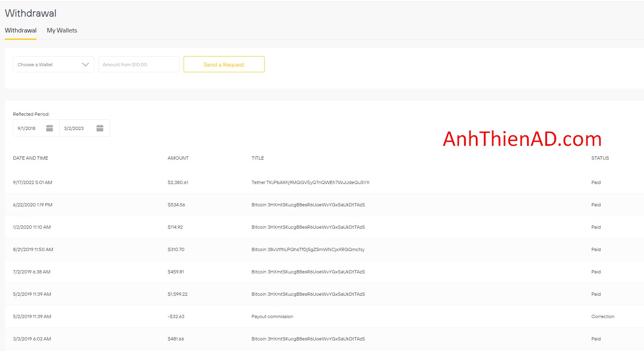
Task: Open the start date calendar icon
Action: pyautogui.click(x=50, y=128)
